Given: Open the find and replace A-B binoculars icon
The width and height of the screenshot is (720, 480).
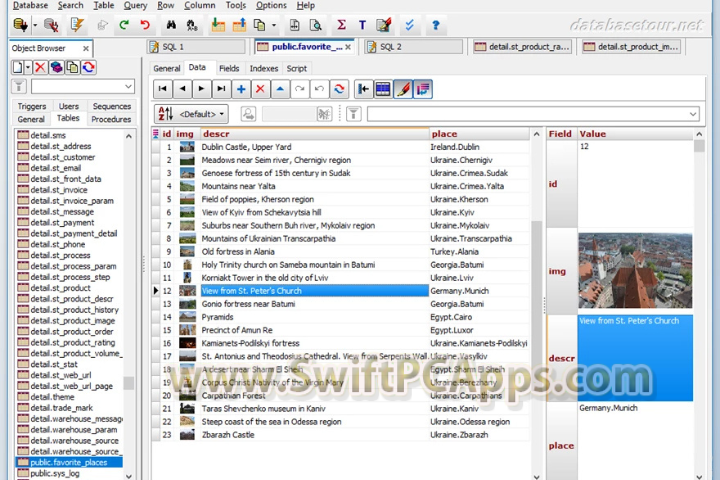Looking at the screenshot, I should coord(192,25).
